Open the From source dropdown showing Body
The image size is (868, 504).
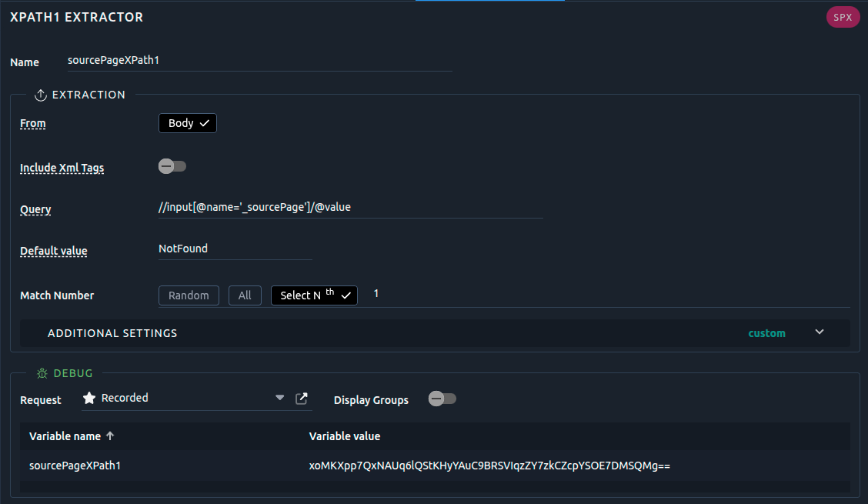tap(187, 122)
